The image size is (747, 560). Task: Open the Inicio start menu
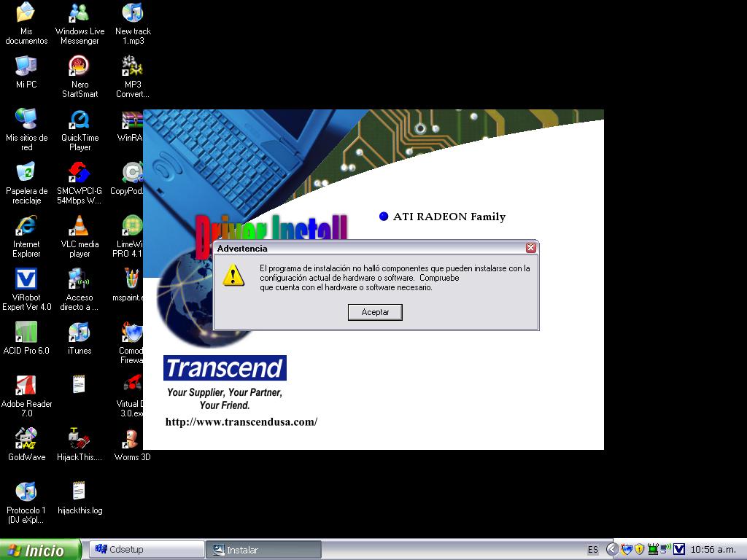coord(40,550)
